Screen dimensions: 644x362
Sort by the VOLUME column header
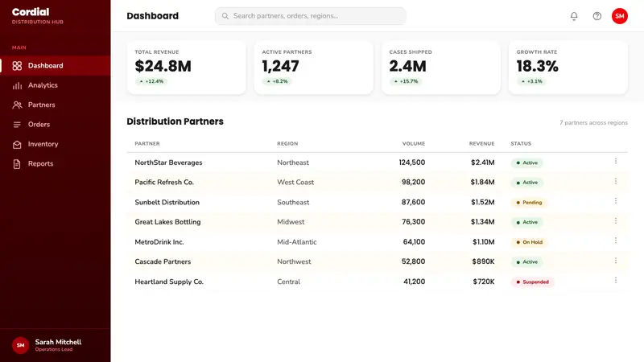[414, 144]
